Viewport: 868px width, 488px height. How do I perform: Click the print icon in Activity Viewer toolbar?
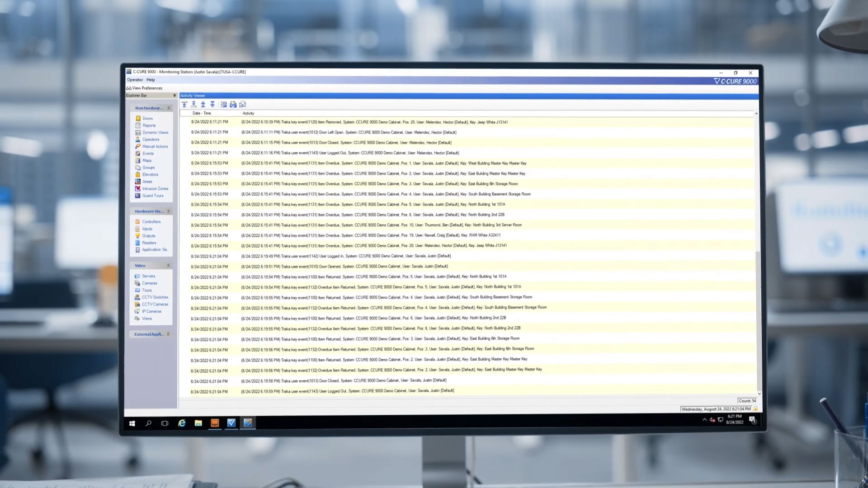(233, 103)
